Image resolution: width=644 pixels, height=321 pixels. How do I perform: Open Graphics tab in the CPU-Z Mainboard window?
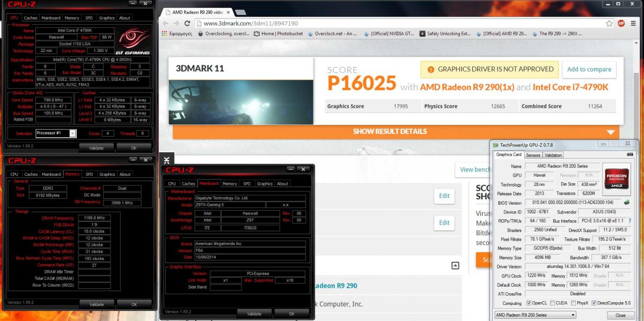click(x=265, y=184)
